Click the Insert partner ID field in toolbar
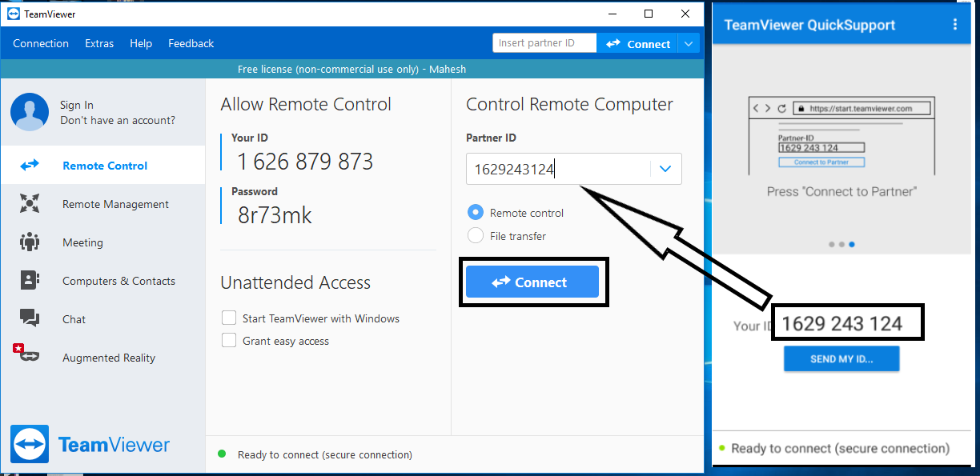This screenshot has height=476, width=980. pos(544,43)
